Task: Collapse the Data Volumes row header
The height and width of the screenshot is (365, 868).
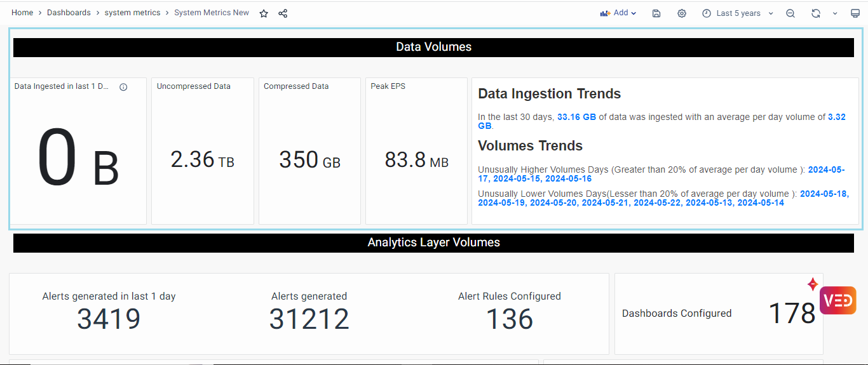Action: [433, 47]
